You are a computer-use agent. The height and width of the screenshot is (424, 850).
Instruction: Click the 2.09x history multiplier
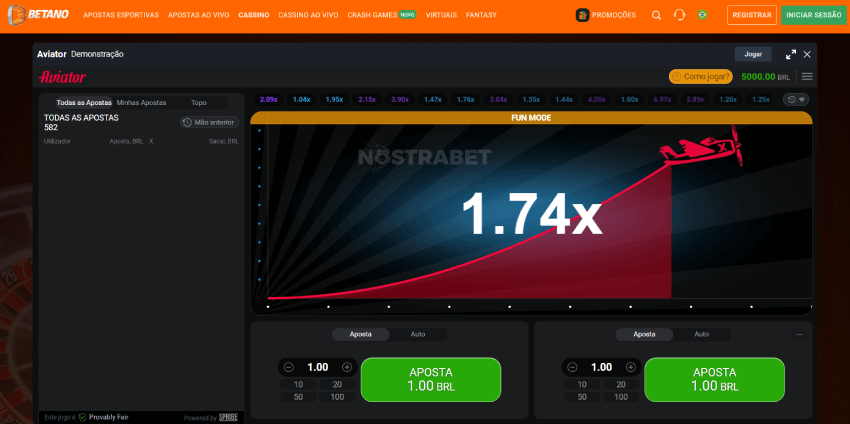click(268, 100)
